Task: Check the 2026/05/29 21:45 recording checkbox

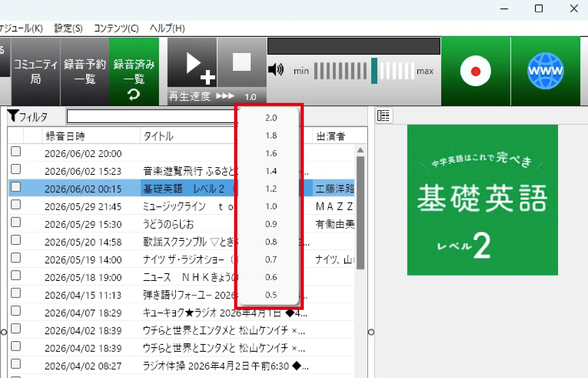Action: (16, 205)
